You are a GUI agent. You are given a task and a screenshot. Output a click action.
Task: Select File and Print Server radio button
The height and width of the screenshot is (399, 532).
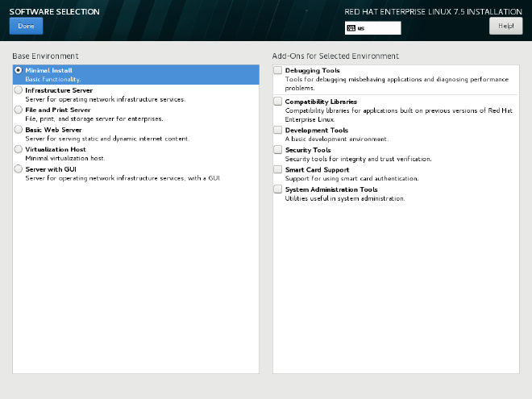tap(19, 110)
